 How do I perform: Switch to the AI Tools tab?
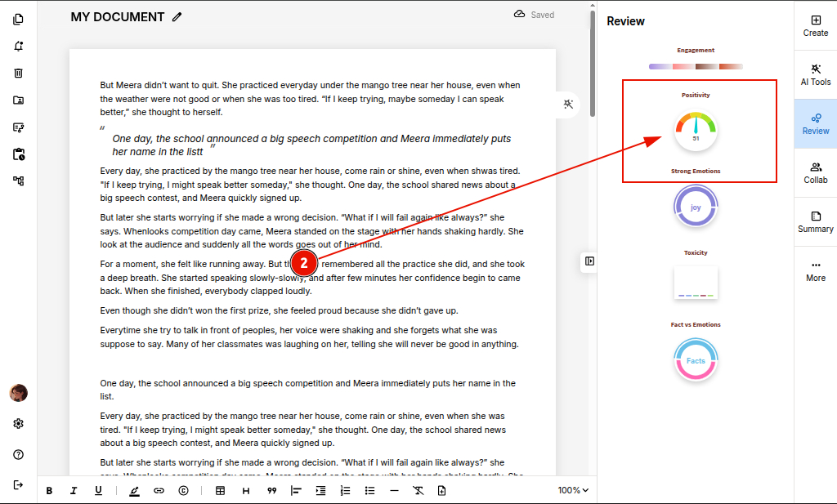tap(815, 74)
